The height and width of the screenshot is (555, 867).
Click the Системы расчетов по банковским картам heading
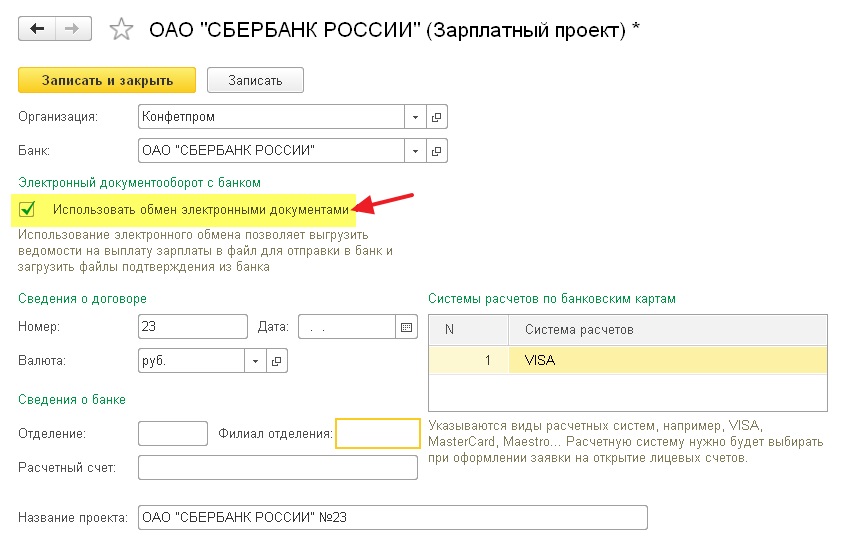click(552, 299)
